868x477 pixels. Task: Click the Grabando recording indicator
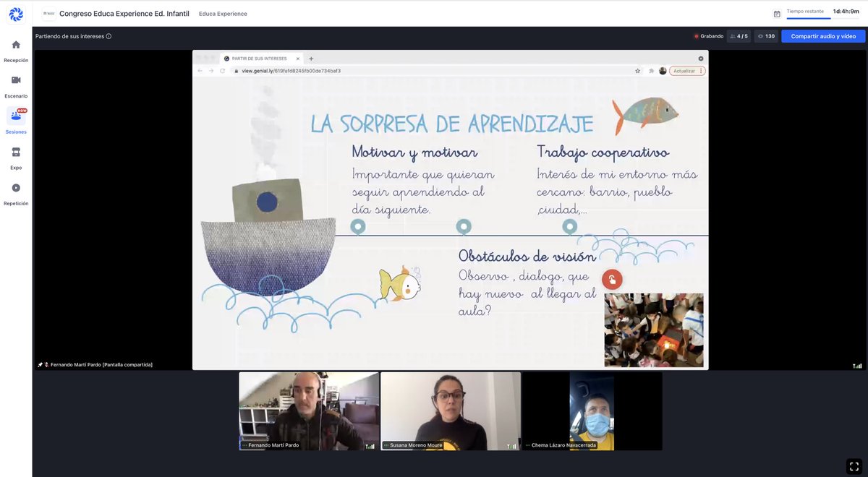pyautogui.click(x=709, y=36)
